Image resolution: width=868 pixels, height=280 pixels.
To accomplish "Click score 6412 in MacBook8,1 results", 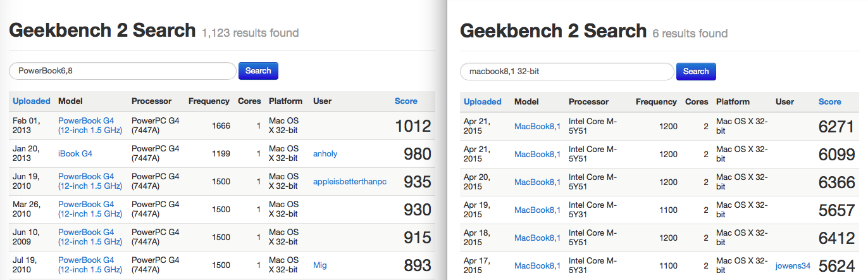I will pos(837,238).
